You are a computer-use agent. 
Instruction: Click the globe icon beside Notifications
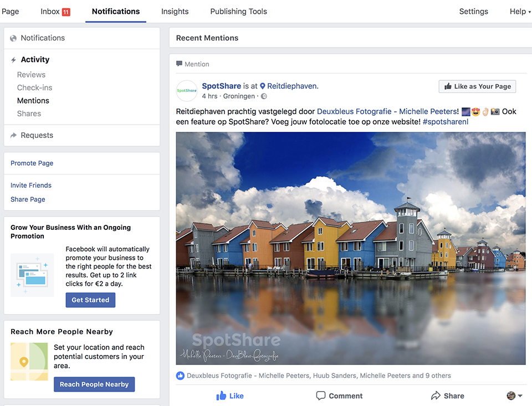[x=13, y=38]
